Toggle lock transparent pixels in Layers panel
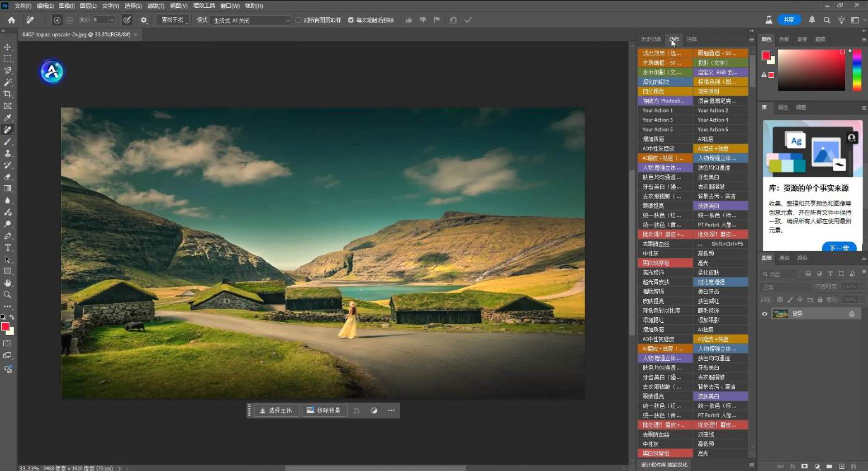 [780, 300]
